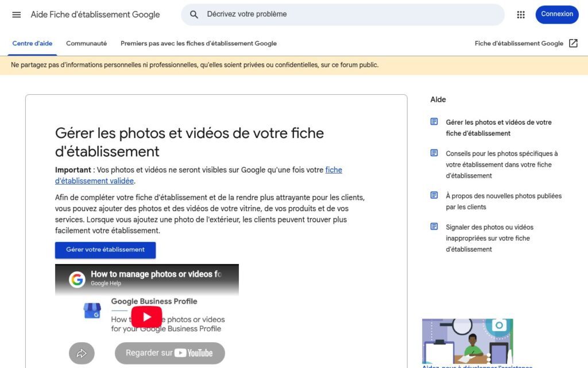Click the Google Help channel name

click(106, 283)
